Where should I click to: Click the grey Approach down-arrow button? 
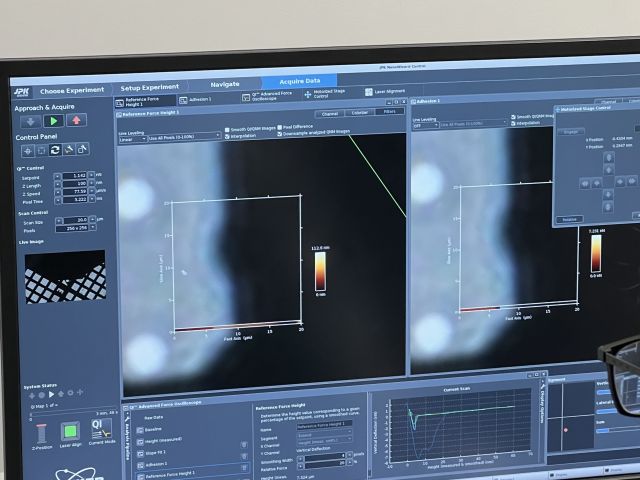31,121
